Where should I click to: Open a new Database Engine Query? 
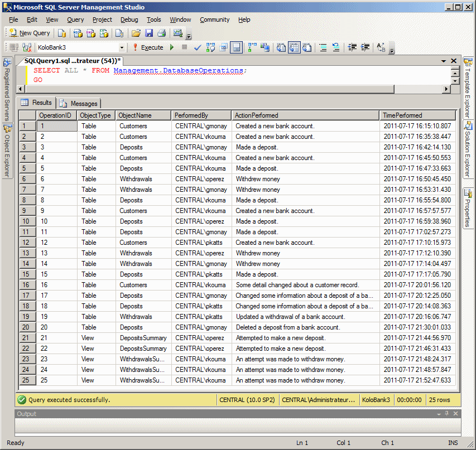click(62, 33)
